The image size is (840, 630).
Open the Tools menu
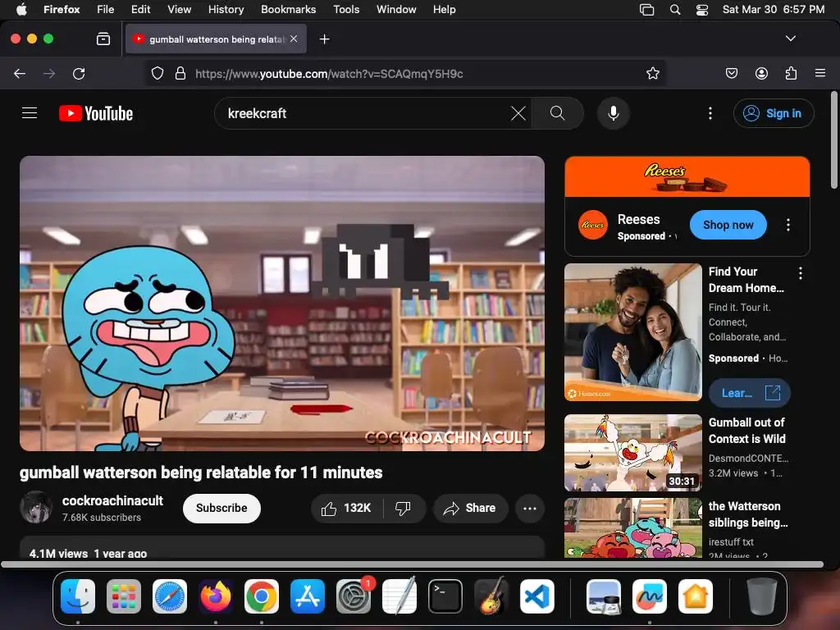[346, 9]
